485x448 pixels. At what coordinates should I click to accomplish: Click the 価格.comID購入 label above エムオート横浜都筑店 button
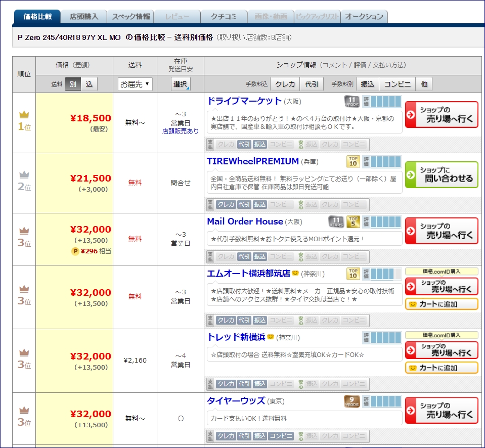coord(442,272)
